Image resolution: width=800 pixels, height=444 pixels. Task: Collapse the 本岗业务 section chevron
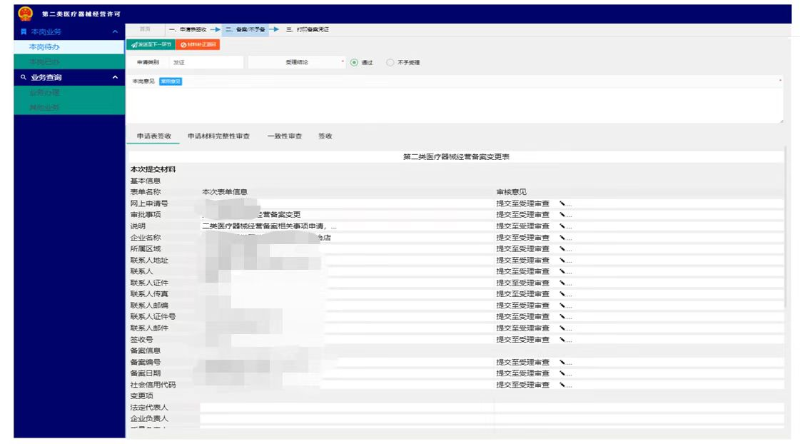tap(115, 32)
